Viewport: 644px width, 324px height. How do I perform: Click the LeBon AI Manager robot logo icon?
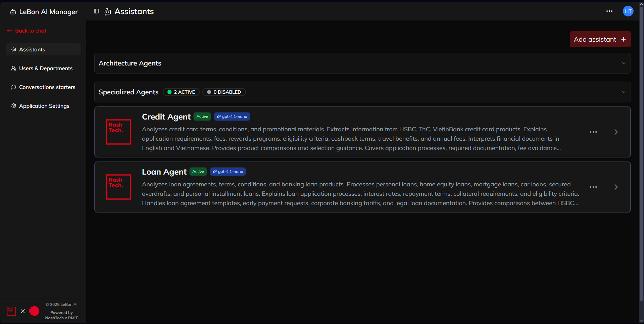point(13,12)
